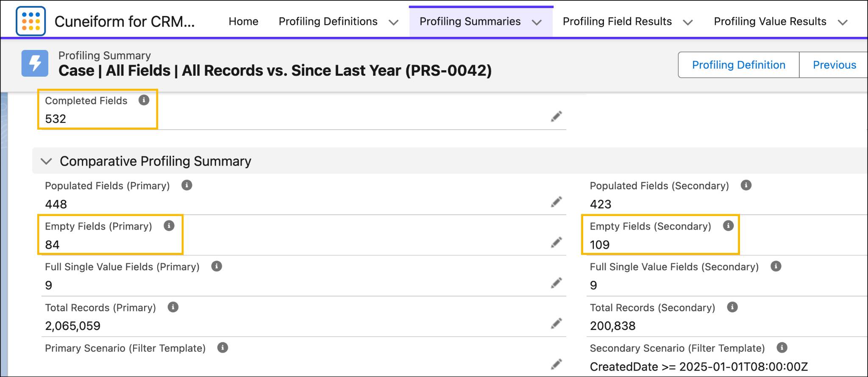Click the Cuneiform for CRM app name
This screenshot has height=377, width=868.
pyautogui.click(x=125, y=22)
